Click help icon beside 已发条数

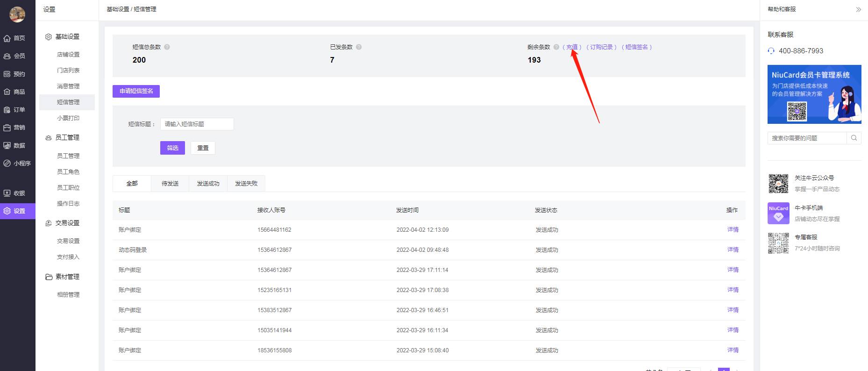tap(359, 47)
